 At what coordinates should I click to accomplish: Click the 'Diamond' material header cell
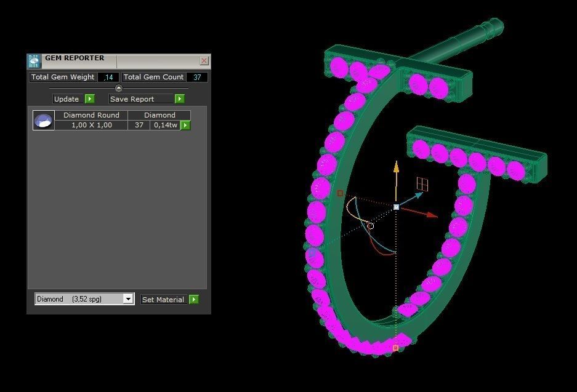(x=159, y=115)
